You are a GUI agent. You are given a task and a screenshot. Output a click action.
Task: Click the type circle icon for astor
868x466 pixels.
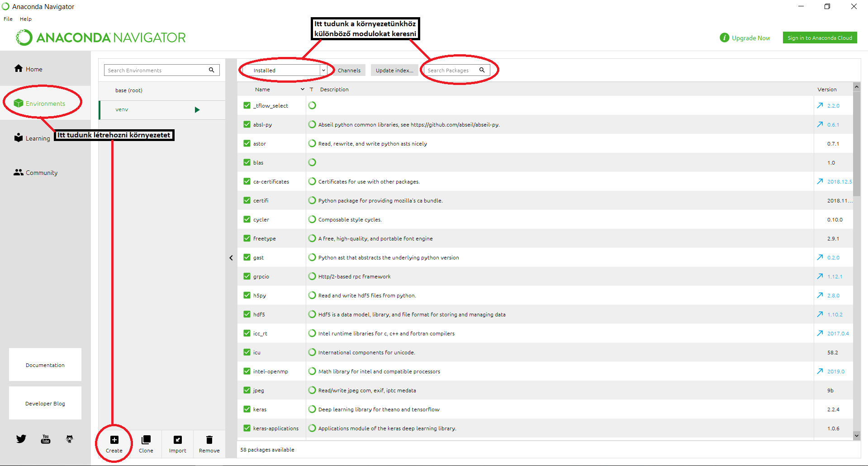pos(312,143)
